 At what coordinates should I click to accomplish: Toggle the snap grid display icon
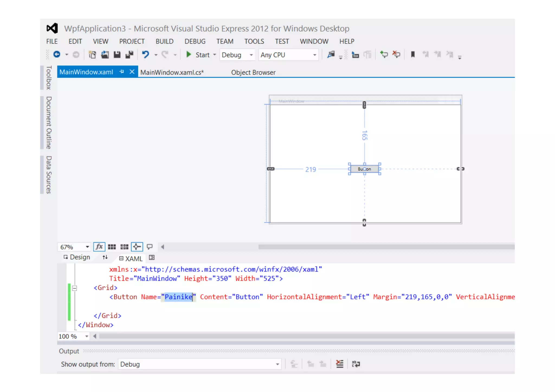click(112, 247)
